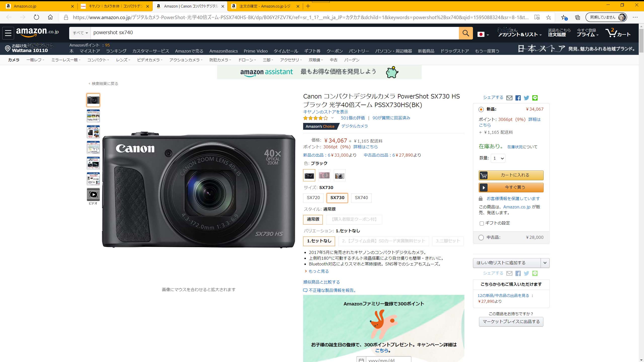The image size is (644, 362).
Task: Open the quantity dropdown
Action: (x=498, y=158)
